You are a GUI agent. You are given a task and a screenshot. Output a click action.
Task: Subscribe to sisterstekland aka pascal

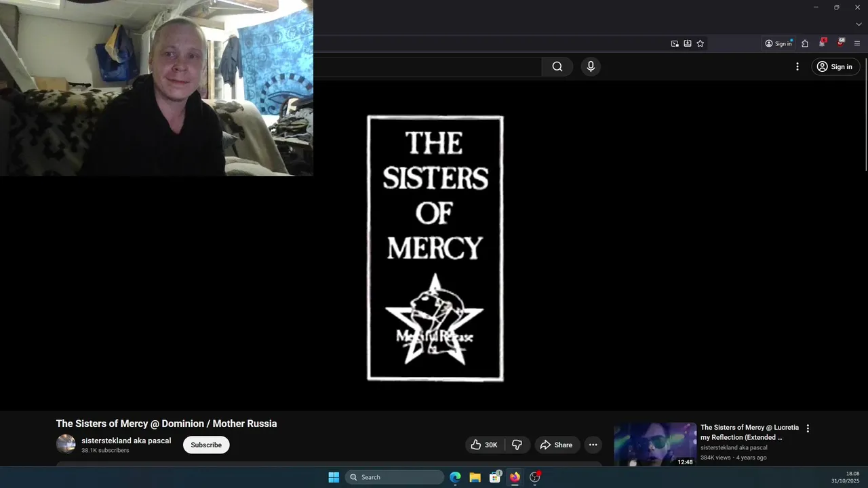point(206,445)
